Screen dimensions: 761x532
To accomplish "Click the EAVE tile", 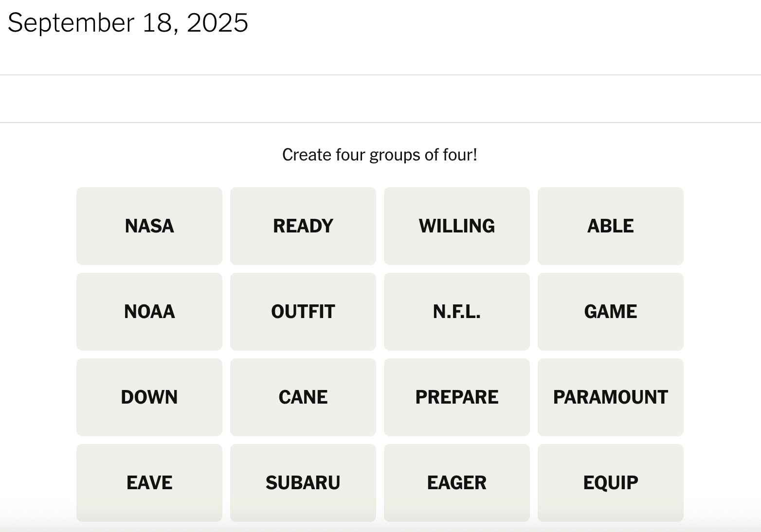I will [149, 482].
